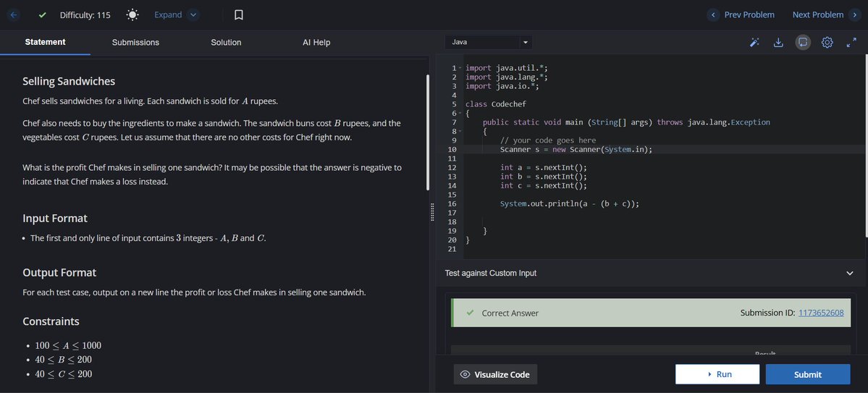Click the 'Constraints' heading

[51, 321]
